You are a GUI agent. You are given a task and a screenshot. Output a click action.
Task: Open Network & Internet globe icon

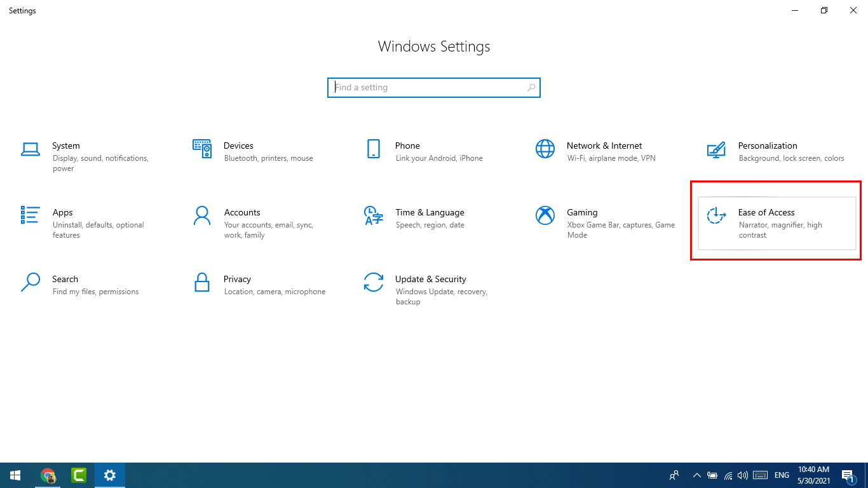pos(545,149)
